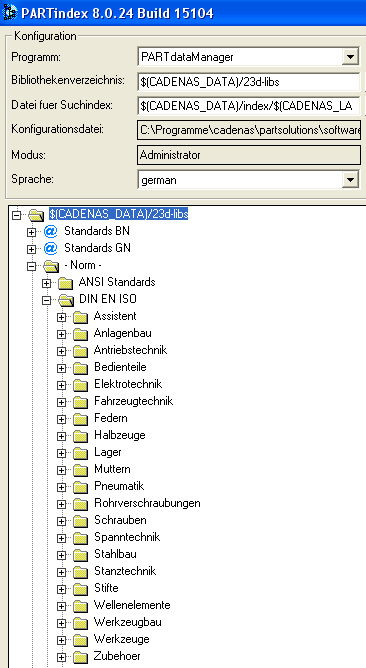Expand the Anlagenbau folder node

61,334
